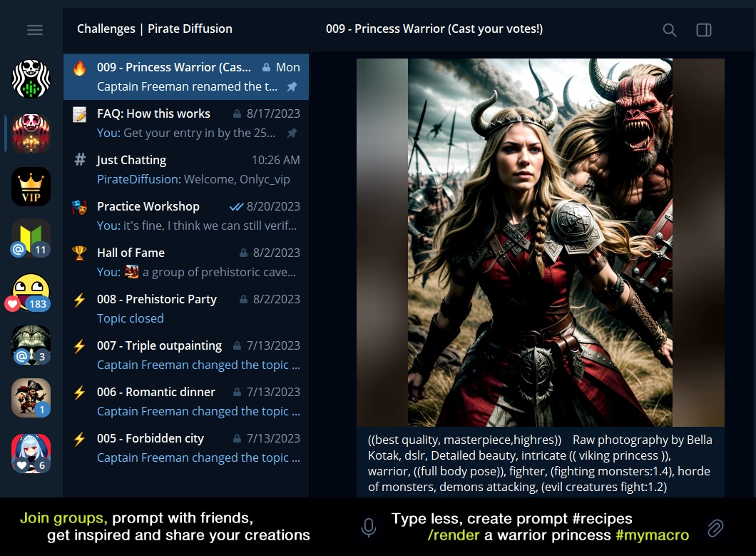Open the viking princess warrior image

(541, 242)
